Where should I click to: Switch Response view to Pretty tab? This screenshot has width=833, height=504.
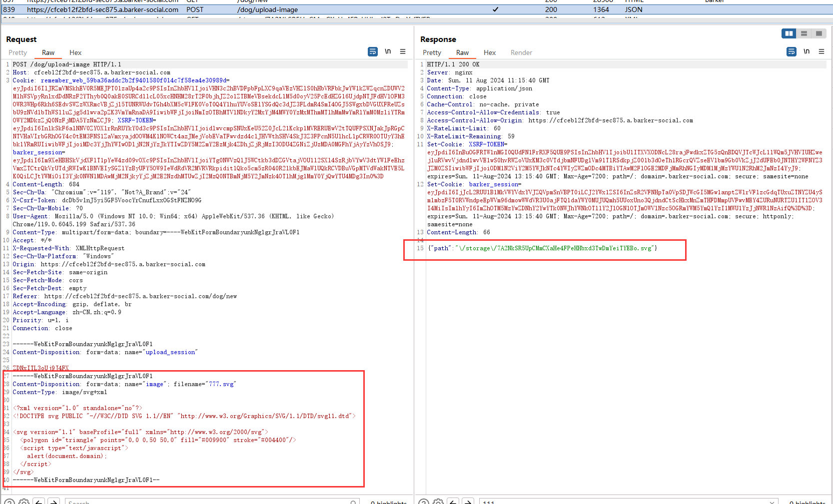pos(432,52)
